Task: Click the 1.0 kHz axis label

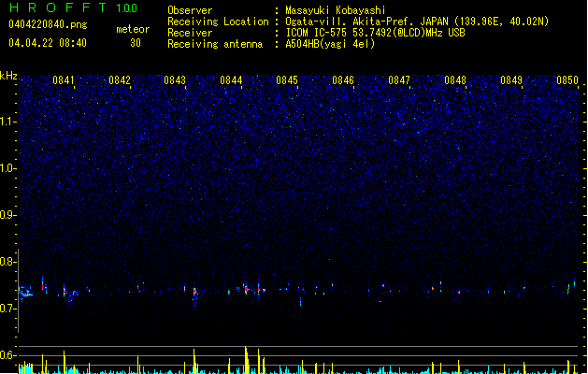Action: (x=7, y=168)
